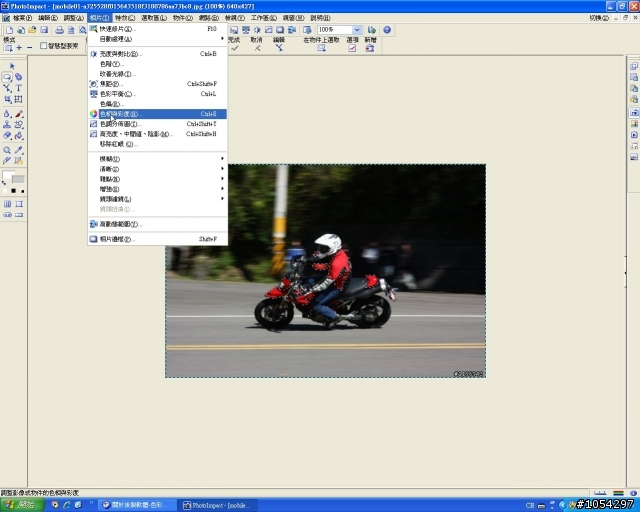Choose 色相與彩度 highlighted menu item
The image size is (640, 512).
click(158, 114)
